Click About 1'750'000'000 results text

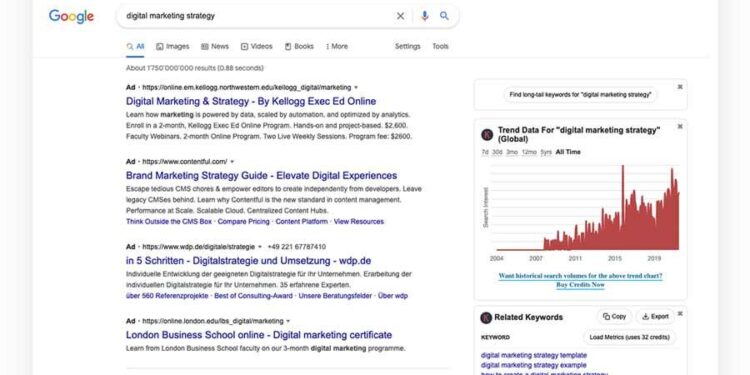195,68
